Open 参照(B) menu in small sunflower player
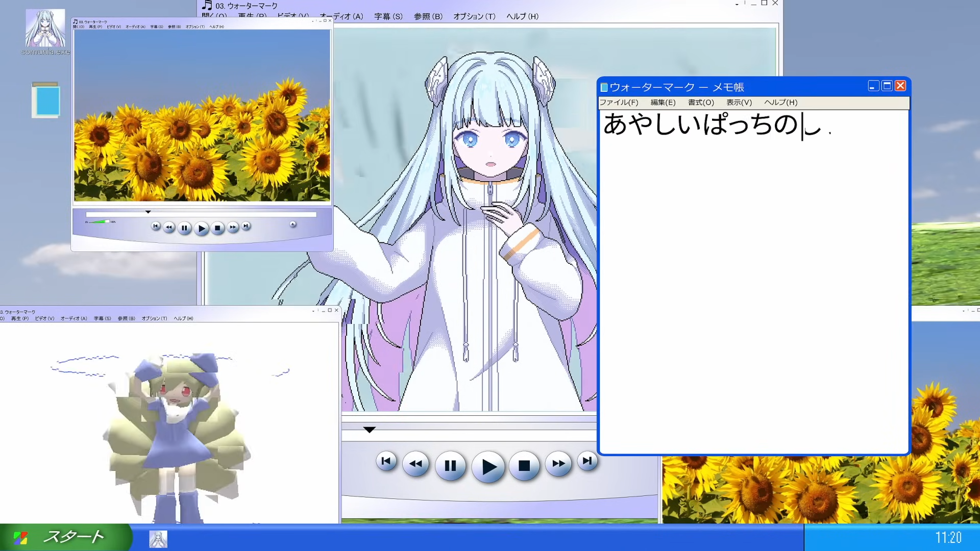 tap(175, 27)
